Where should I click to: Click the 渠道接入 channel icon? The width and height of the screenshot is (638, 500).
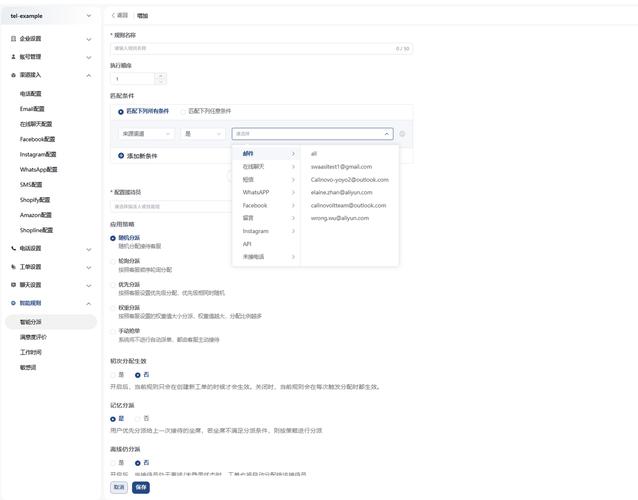(x=13, y=75)
